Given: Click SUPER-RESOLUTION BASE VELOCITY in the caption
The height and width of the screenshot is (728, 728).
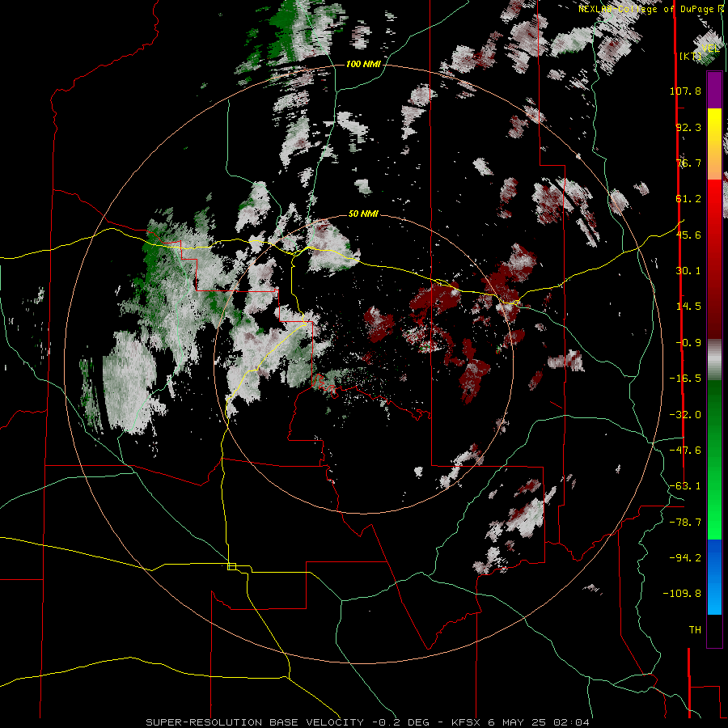Looking at the screenshot, I should click(x=255, y=722).
